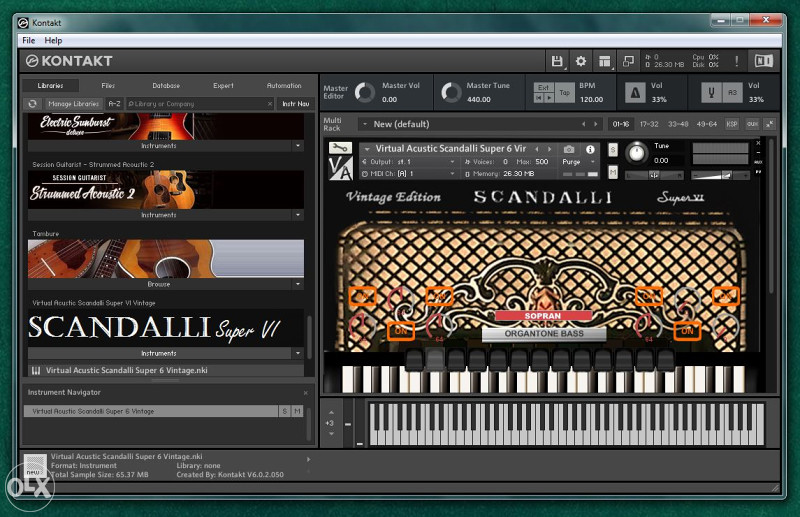The height and width of the screenshot is (517, 800).
Task: Click the Master Tune knob
Action: point(451,92)
